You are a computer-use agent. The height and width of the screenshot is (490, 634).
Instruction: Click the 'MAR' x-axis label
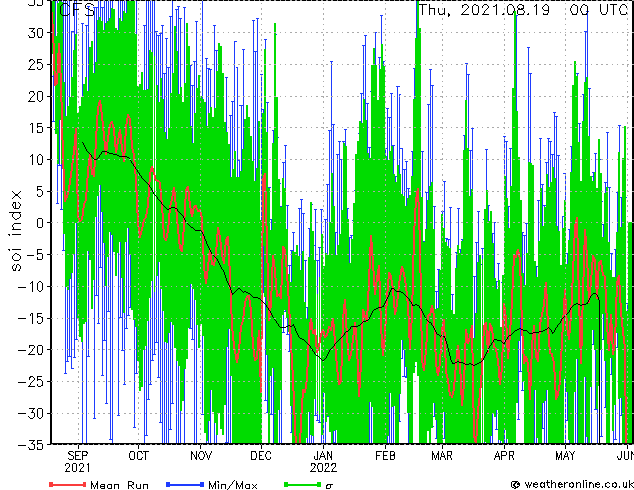pos(442,456)
